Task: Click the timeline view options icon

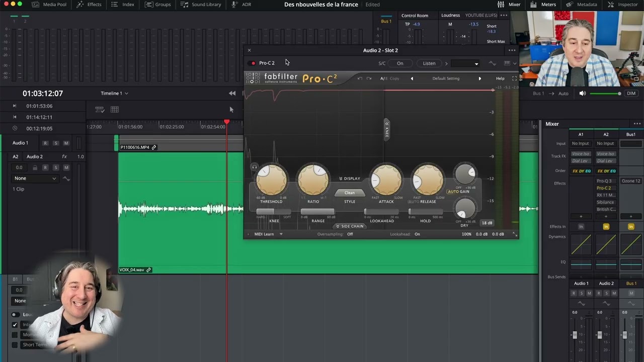Action: tap(100, 110)
